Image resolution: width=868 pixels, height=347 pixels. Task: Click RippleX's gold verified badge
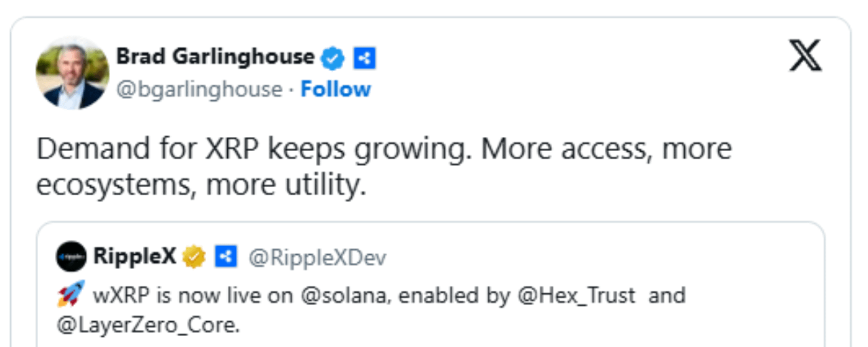195,257
